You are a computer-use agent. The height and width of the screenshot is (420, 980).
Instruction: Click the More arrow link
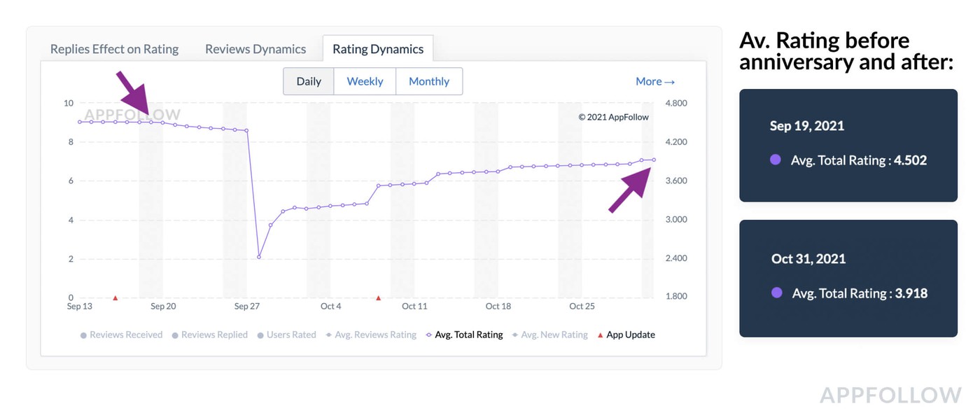coord(654,81)
